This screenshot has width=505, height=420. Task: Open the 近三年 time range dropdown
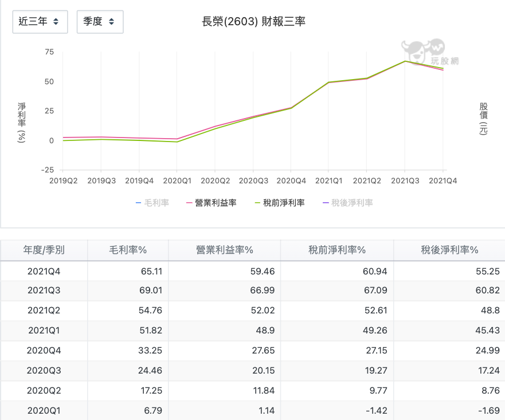tap(40, 22)
